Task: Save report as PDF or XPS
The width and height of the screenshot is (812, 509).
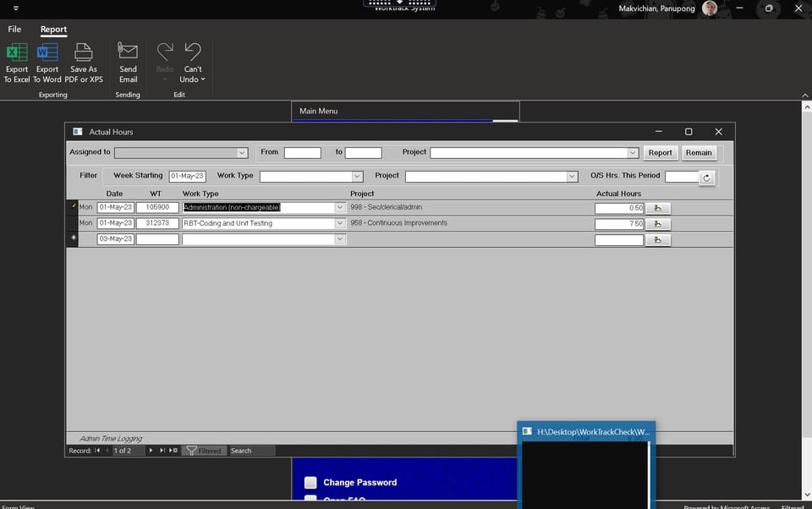Action: [x=84, y=63]
